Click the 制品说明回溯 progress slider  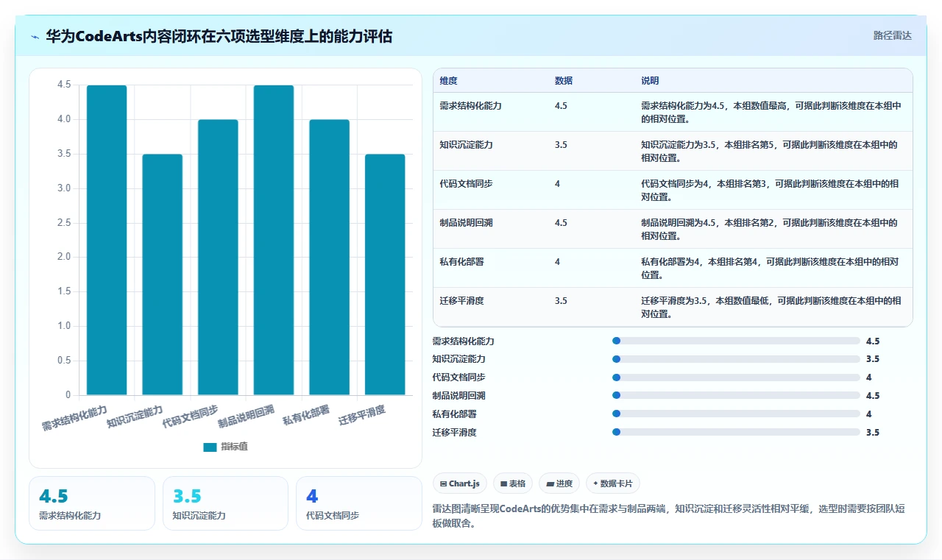tap(736, 396)
